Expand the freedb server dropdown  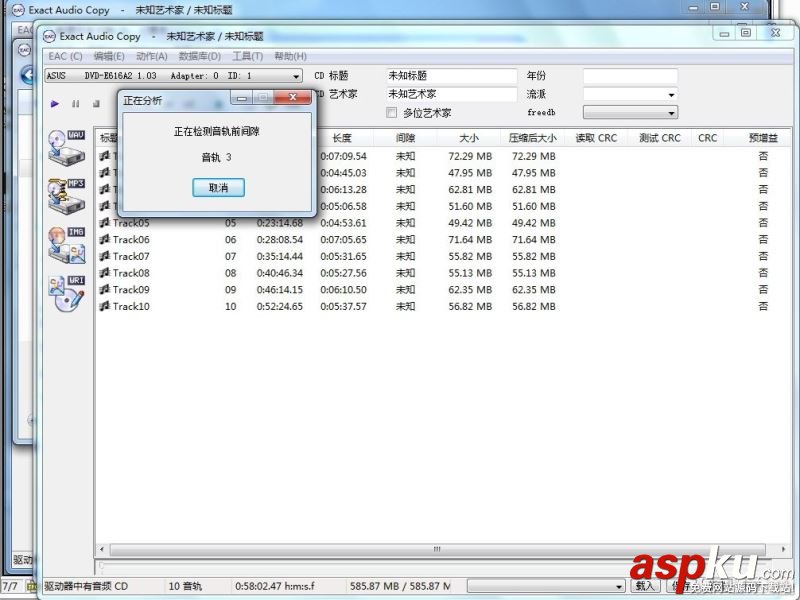coord(672,112)
